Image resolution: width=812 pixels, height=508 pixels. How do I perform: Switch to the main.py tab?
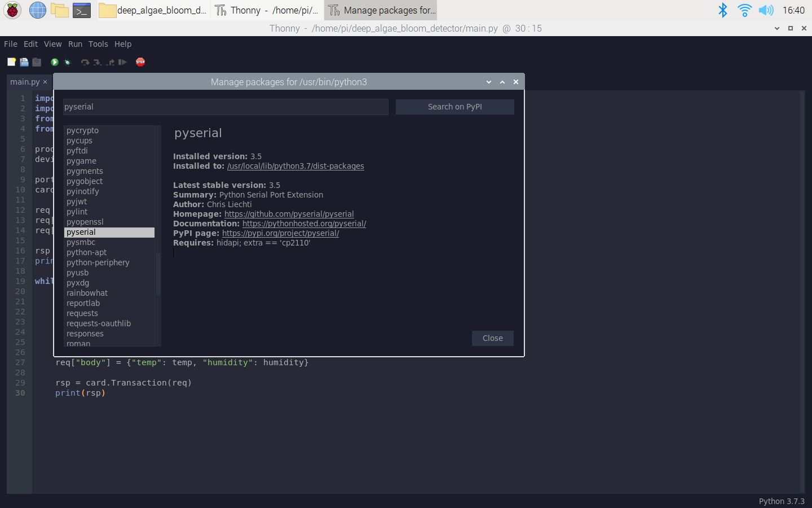(25, 81)
